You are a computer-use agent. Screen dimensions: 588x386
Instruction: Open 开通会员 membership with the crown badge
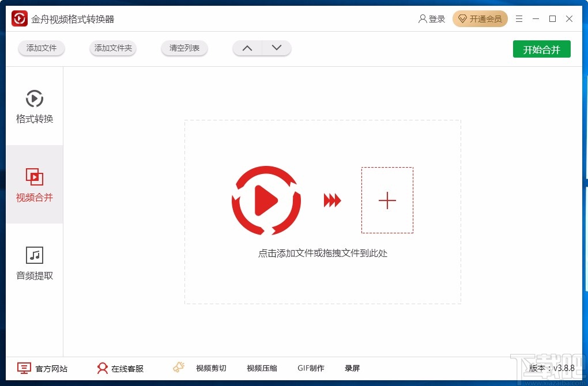tap(480, 18)
